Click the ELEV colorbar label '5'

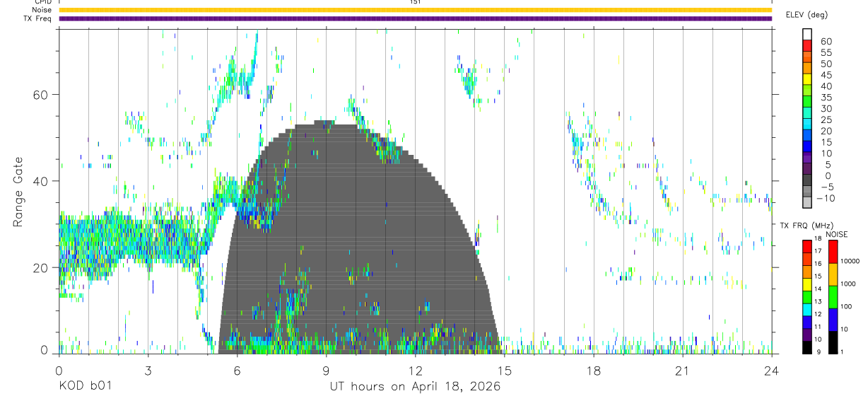pyautogui.click(x=829, y=164)
